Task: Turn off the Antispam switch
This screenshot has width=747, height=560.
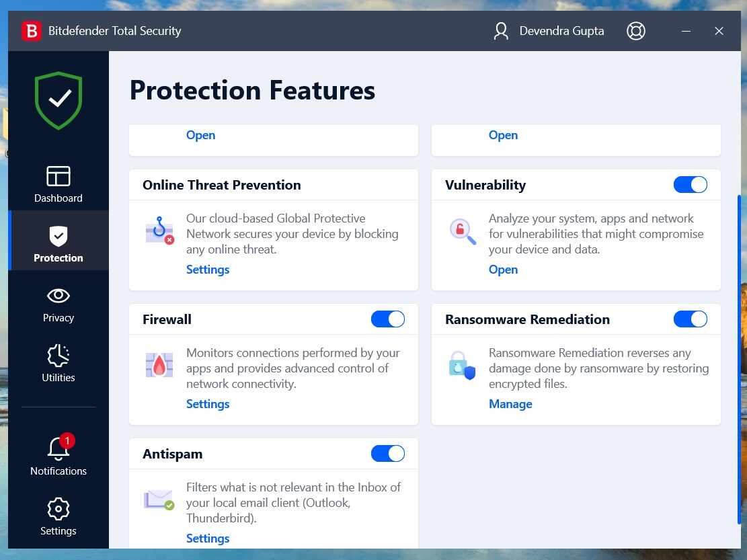Action: coord(388,453)
